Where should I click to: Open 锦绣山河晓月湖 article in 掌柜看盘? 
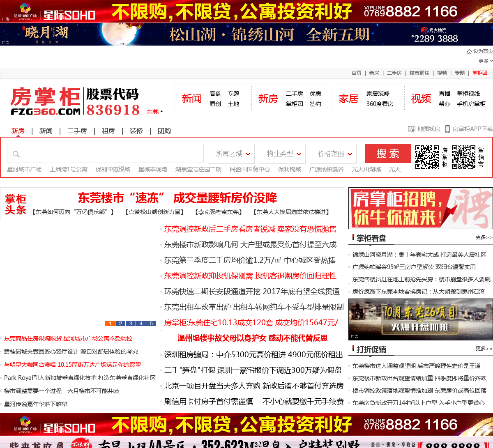[419, 255]
